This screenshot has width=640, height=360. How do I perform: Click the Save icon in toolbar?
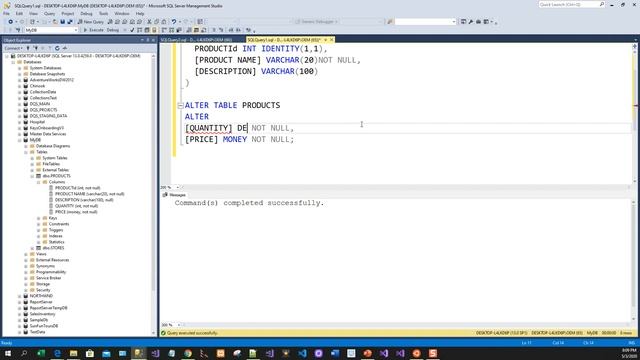[x=62, y=22]
